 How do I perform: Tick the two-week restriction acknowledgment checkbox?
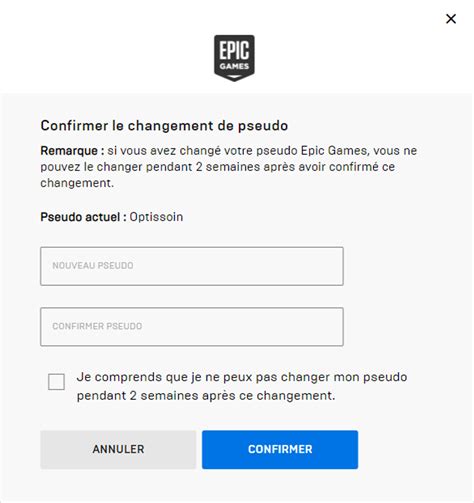[x=56, y=381]
